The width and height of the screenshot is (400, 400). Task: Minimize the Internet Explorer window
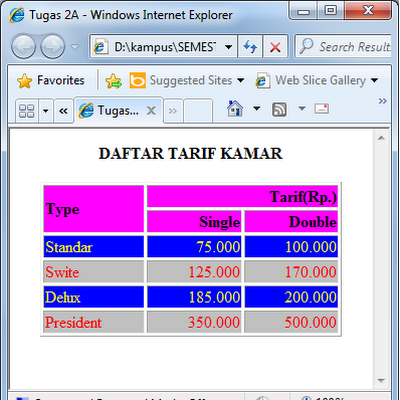[x=303, y=11]
